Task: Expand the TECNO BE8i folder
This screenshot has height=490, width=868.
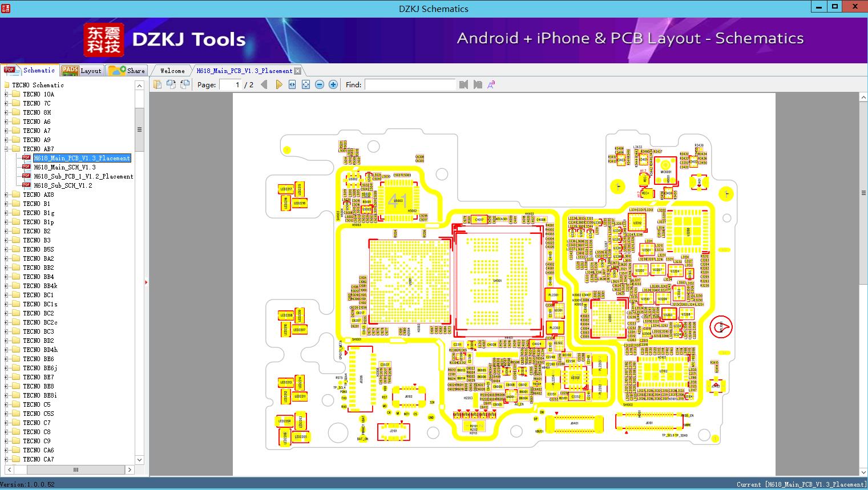Action: [x=6, y=395]
